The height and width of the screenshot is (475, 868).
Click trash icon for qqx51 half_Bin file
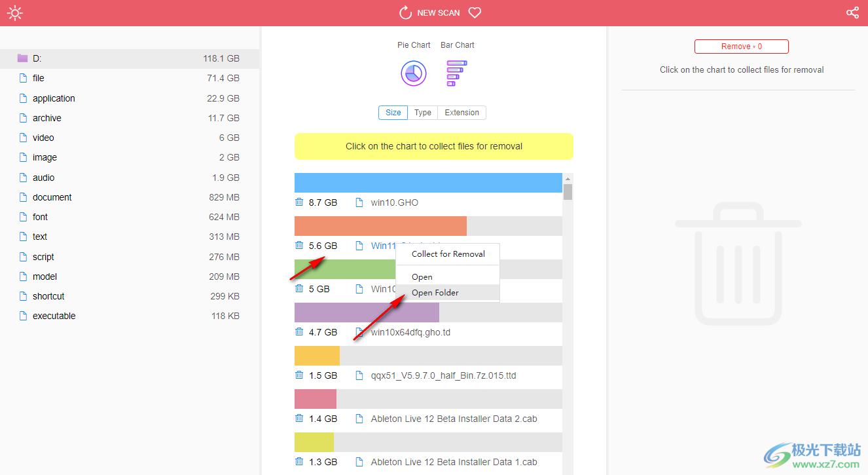point(299,375)
